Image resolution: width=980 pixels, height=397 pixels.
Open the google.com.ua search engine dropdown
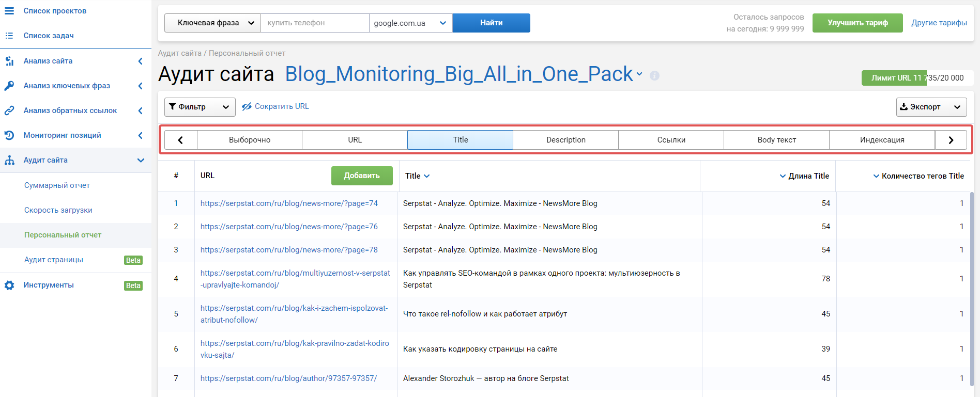pos(411,23)
